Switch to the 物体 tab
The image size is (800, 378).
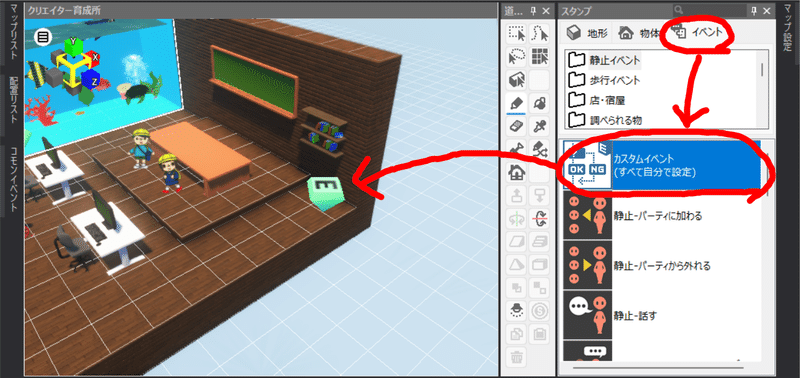pos(638,34)
